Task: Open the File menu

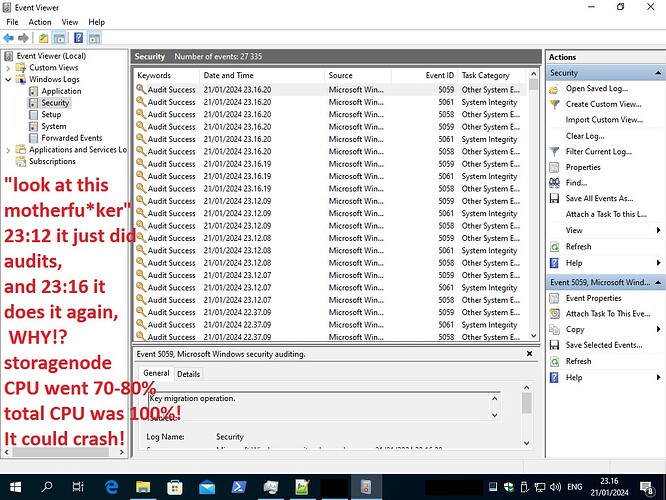Action: [12, 22]
